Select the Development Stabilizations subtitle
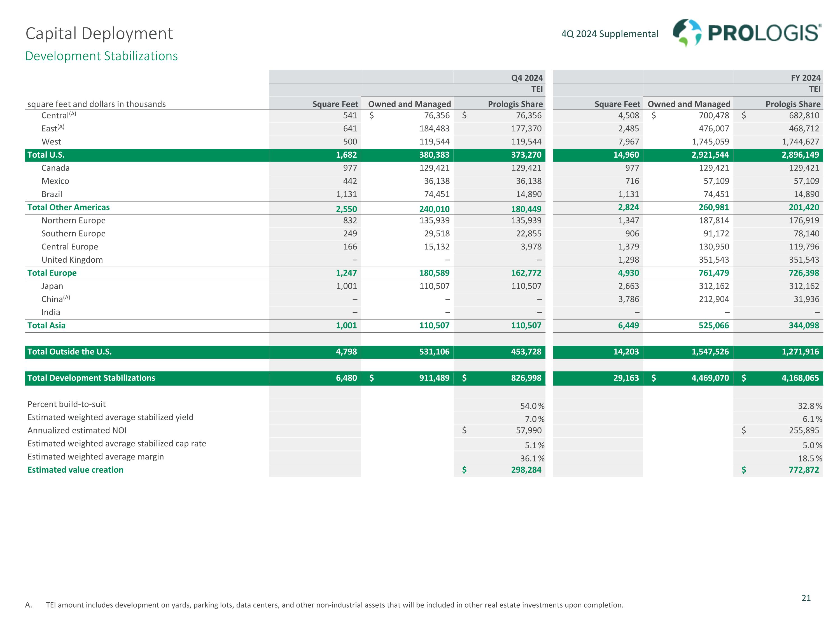The height and width of the screenshot is (630, 840). click(x=101, y=56)
